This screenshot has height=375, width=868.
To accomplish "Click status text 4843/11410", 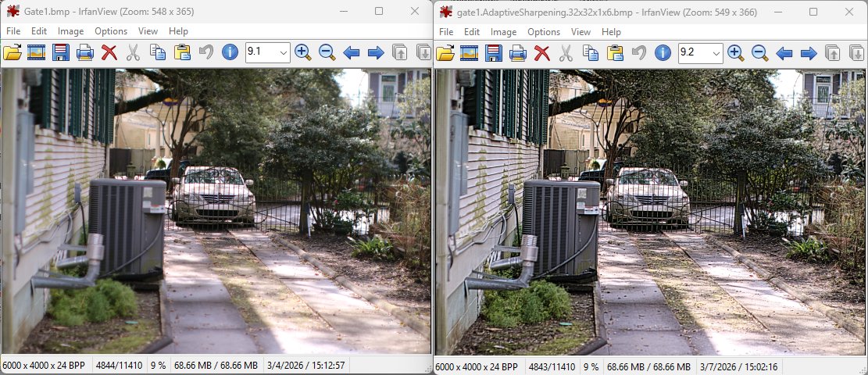I will (x=552, y=366).
